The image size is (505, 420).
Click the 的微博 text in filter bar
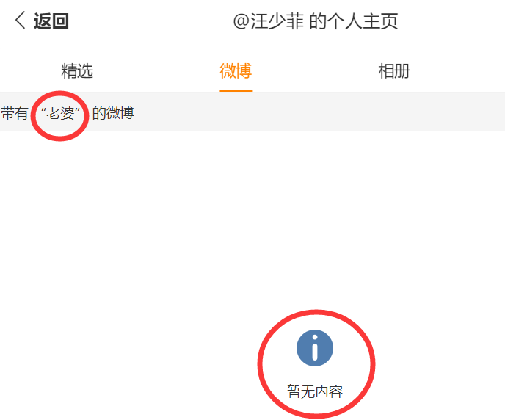pyautogui.click(x=113, y=113)
